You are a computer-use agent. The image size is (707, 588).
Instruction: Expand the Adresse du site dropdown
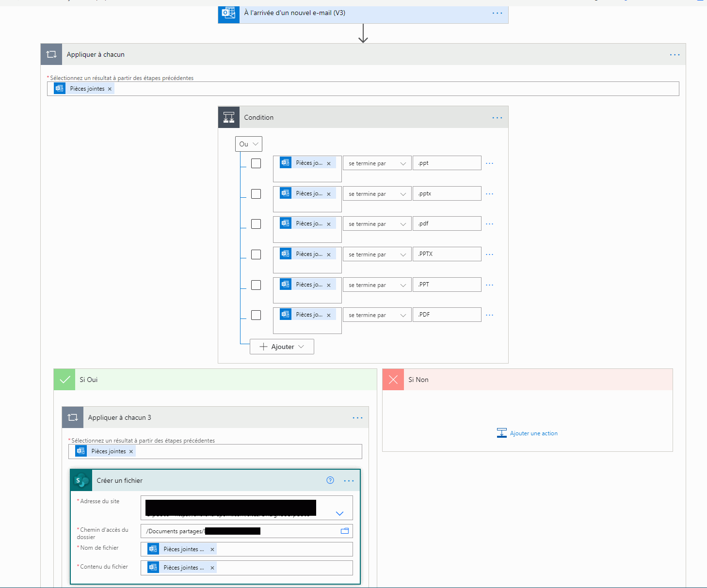click(339, 513)
